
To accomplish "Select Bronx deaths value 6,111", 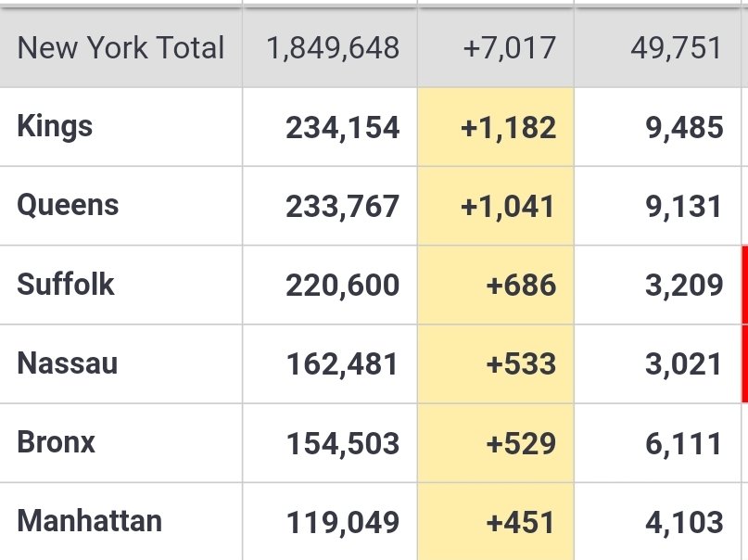I will click(x=683, y=443).
